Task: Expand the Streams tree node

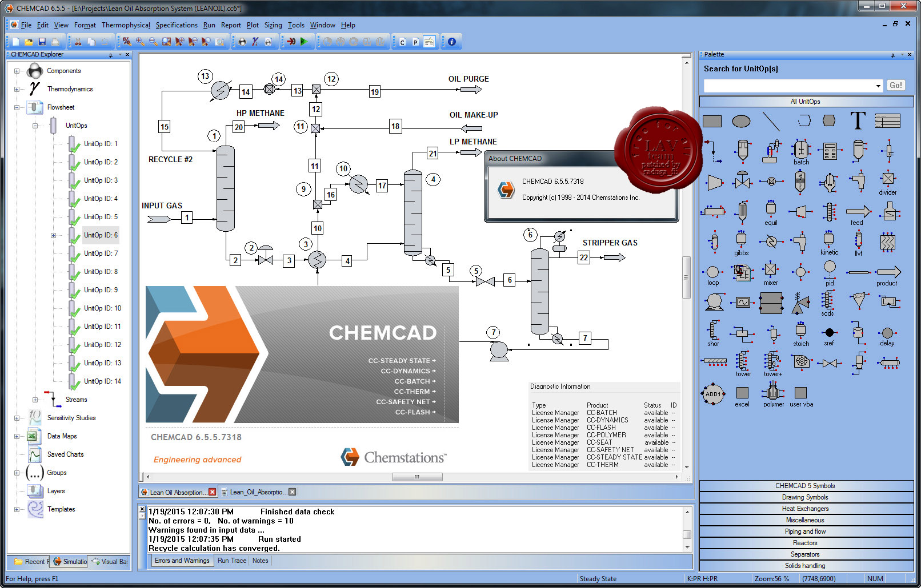Action: click(35, 400)
